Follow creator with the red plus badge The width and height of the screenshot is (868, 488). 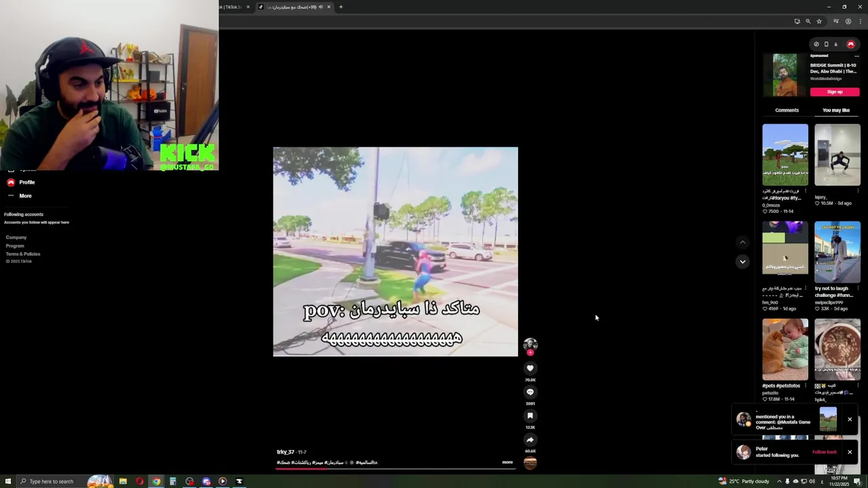(530, 352)
